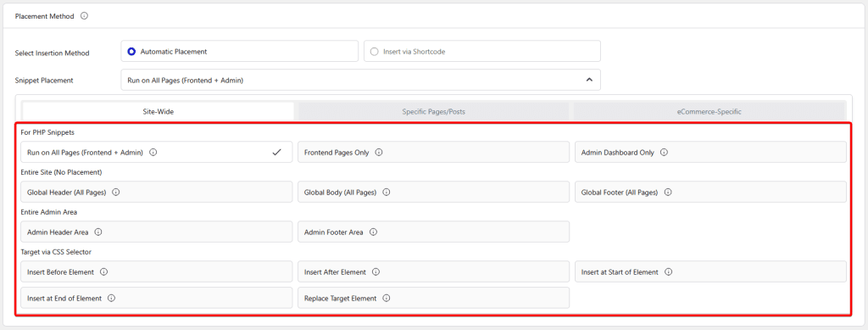Click info icon beside Global Header (All Pages)
Viewport: 868px width, 330px height.
tap(116, 192)
